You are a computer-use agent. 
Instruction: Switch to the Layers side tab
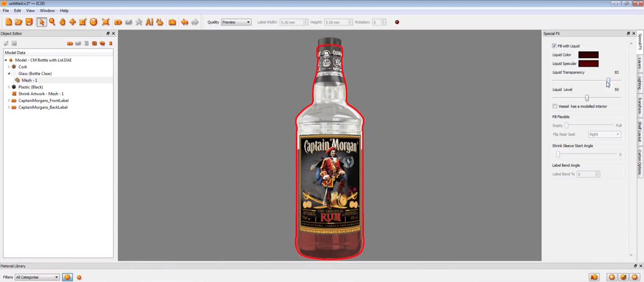pos(639,63)
